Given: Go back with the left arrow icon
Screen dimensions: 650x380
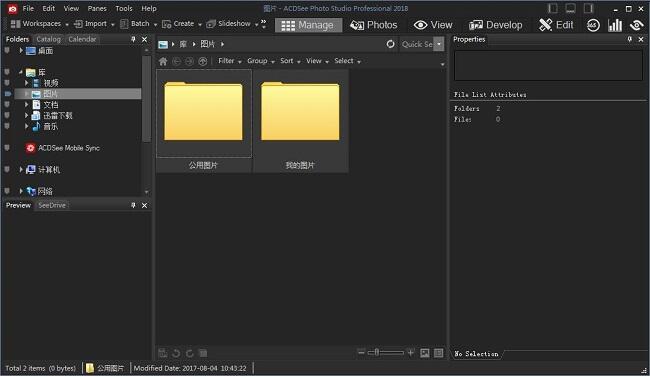Looking at the screenshot, I should pyautogui.click(x=176, y=61).
